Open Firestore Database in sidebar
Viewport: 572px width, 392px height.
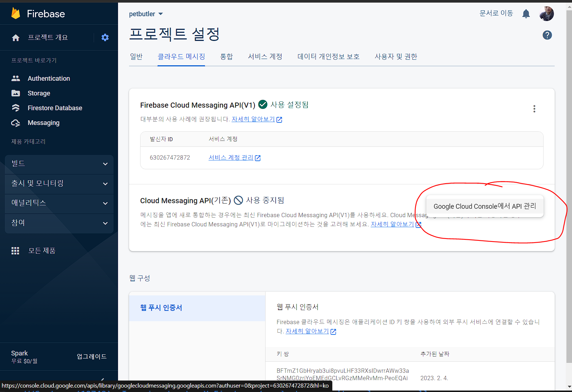[x=55, y=108]
